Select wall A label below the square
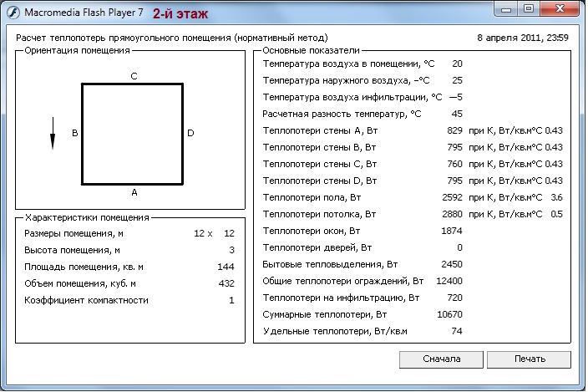 (x=134, y=192)
